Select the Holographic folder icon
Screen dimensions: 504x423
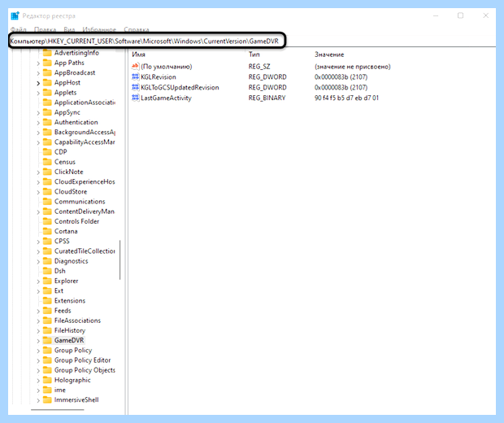click(x=47, y=380)
